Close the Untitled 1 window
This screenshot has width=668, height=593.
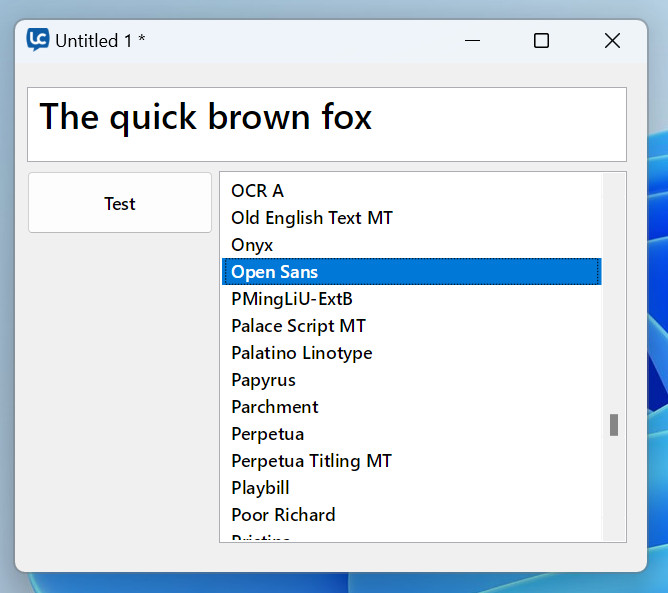[x=612, y=40]
